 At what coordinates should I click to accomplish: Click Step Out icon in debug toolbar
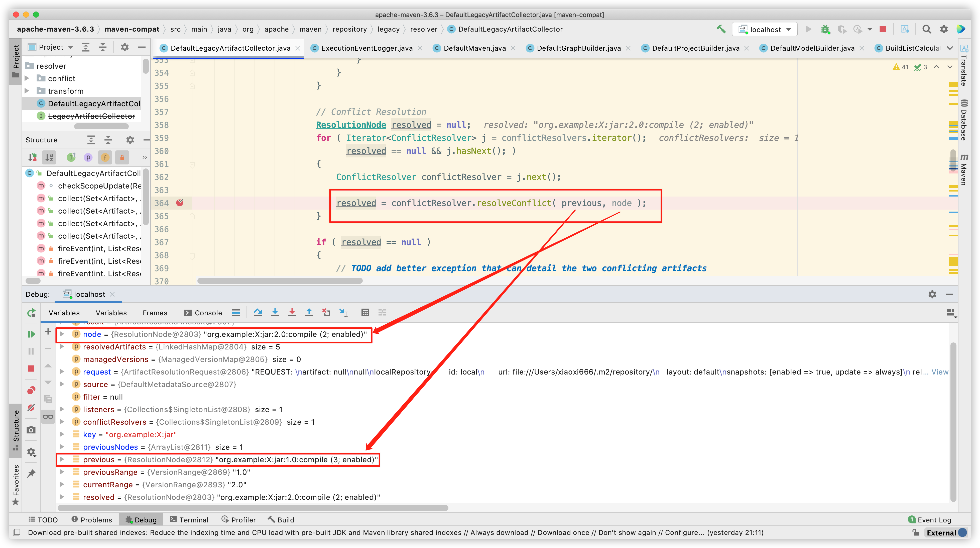(x=309, y=312)
